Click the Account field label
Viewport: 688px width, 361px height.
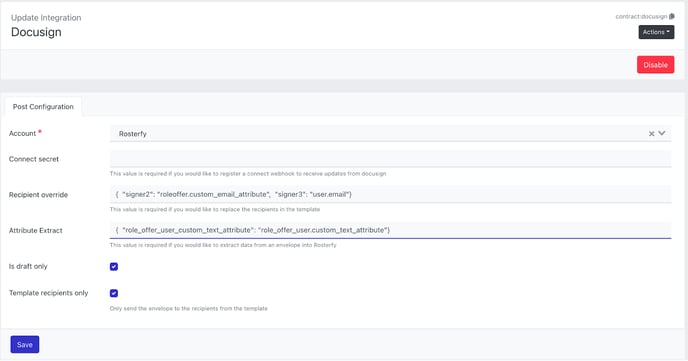22,133
